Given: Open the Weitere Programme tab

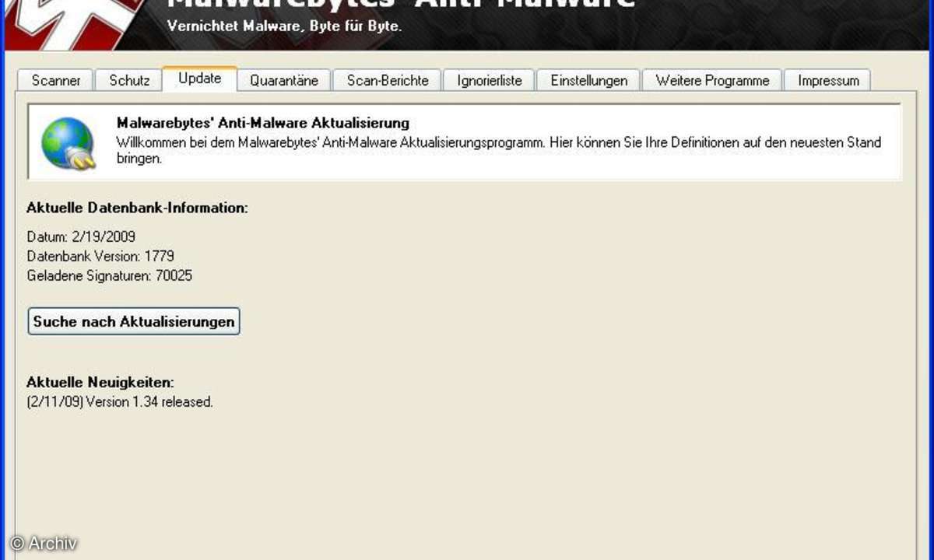Looking at the screenshot, I should pyautogui.click(x=712, y=80).
